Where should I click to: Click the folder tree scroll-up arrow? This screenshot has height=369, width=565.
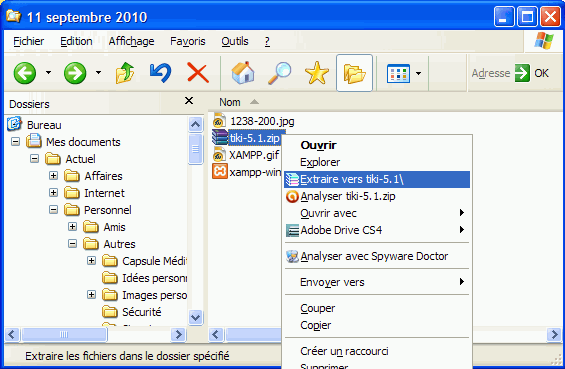coord(195,125)
